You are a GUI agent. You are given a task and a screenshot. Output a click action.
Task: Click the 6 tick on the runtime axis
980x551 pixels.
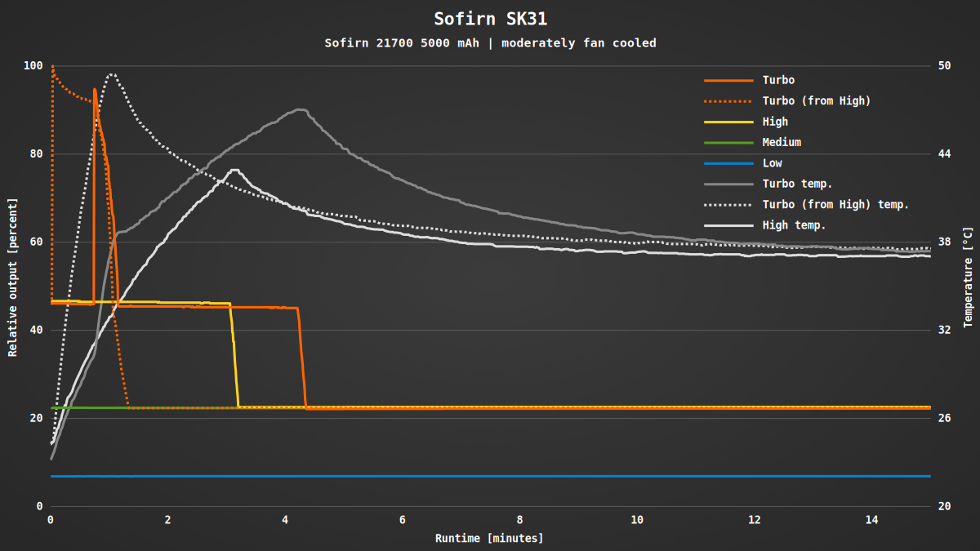[403, 520]
